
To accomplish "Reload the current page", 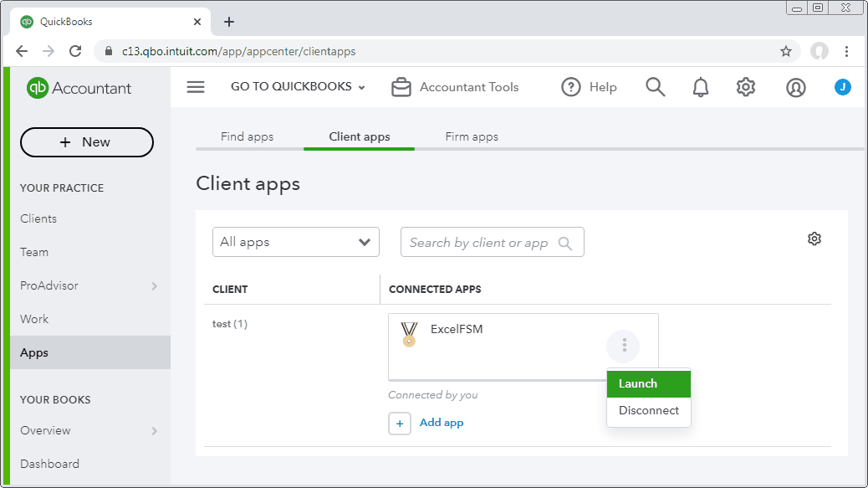I will (x=75, y=52).
